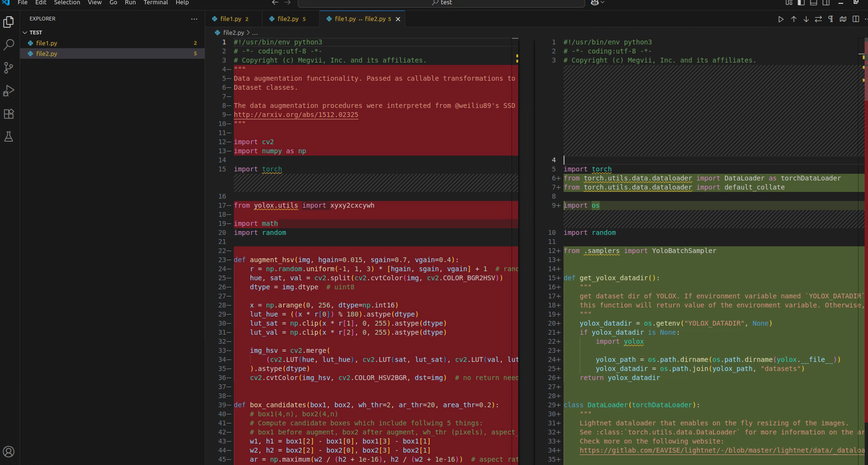Click 'def augment_hsv' line in left pane
868x465 pixels.
pyautogui.click(x=346, y=260)
